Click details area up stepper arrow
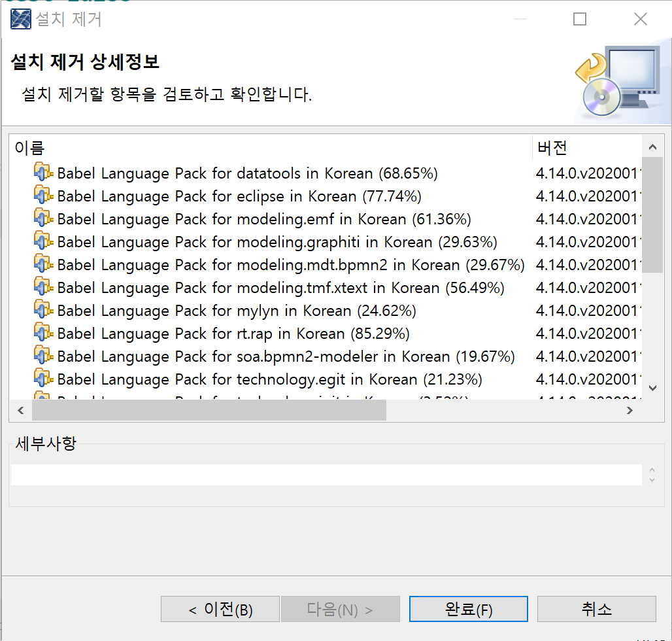 pos(652,470)
